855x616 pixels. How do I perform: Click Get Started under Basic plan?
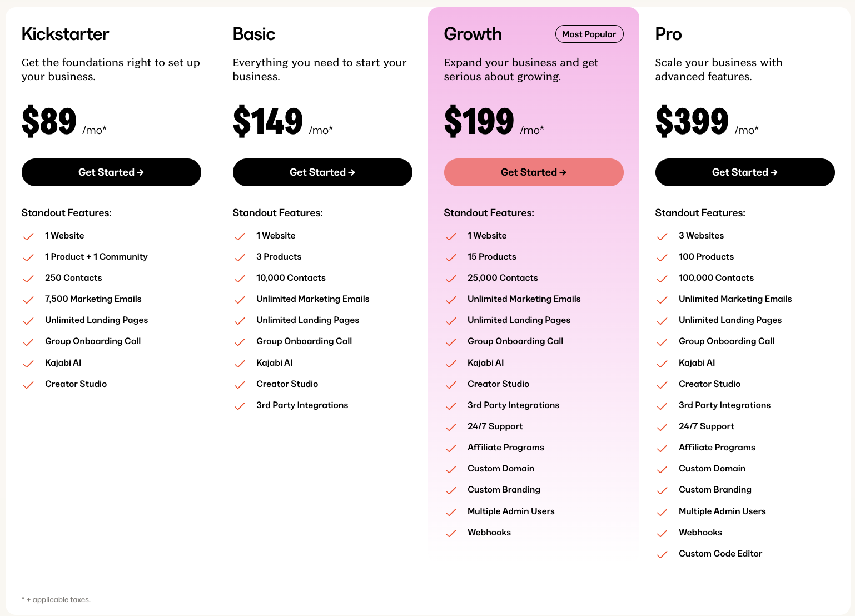tap(322, 172)
